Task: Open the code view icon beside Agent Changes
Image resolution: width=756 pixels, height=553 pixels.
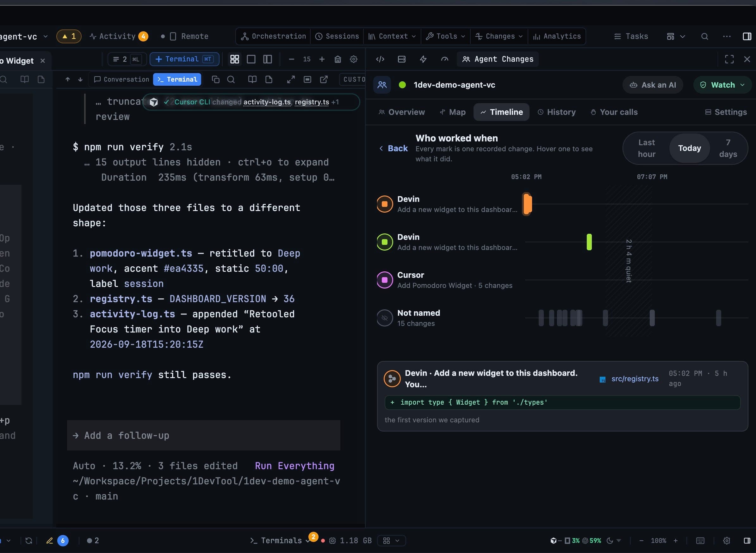Action: [380, 59]
